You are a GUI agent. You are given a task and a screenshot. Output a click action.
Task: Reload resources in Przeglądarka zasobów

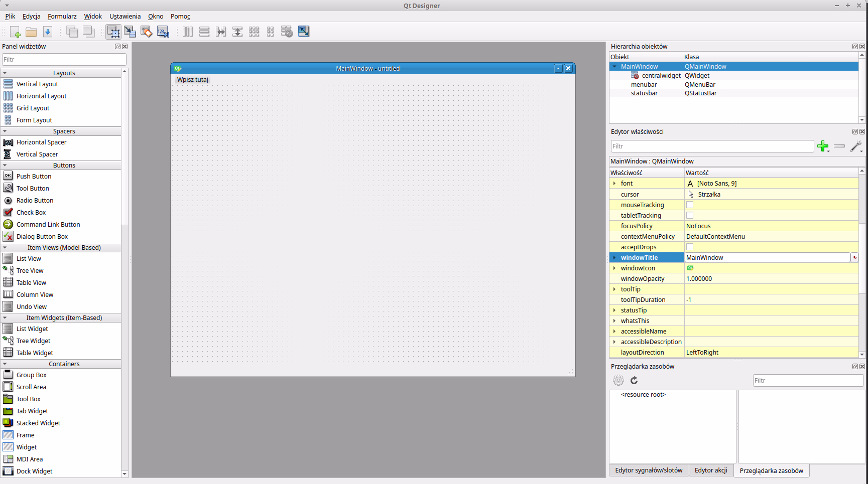pos(634,381)
